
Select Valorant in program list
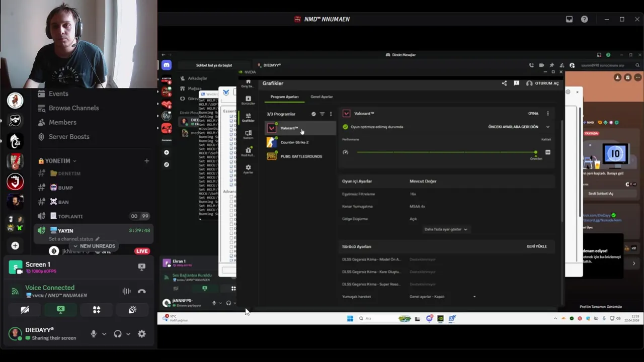[x=300, y=128]
